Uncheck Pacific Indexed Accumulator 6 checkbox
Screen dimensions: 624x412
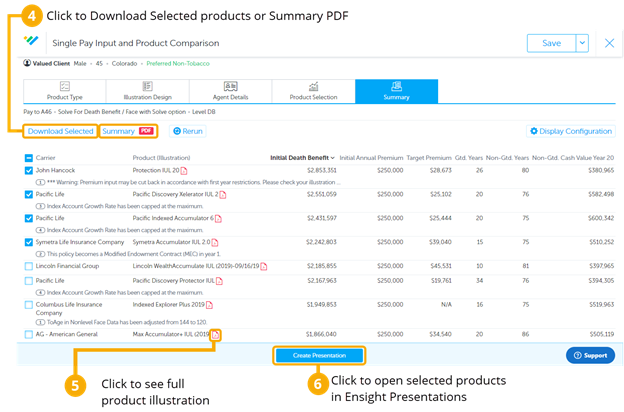pyautogui.click(x=29, y=218)
